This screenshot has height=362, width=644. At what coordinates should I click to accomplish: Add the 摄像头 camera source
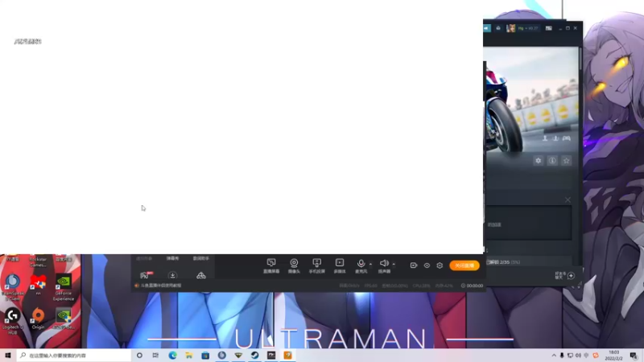294,266
